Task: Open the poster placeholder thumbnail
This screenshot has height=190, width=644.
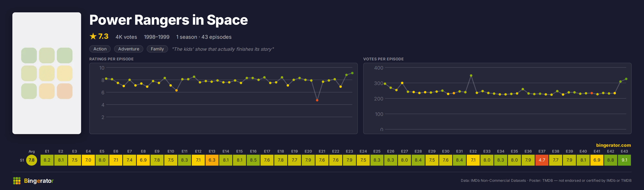Action: 47,73
